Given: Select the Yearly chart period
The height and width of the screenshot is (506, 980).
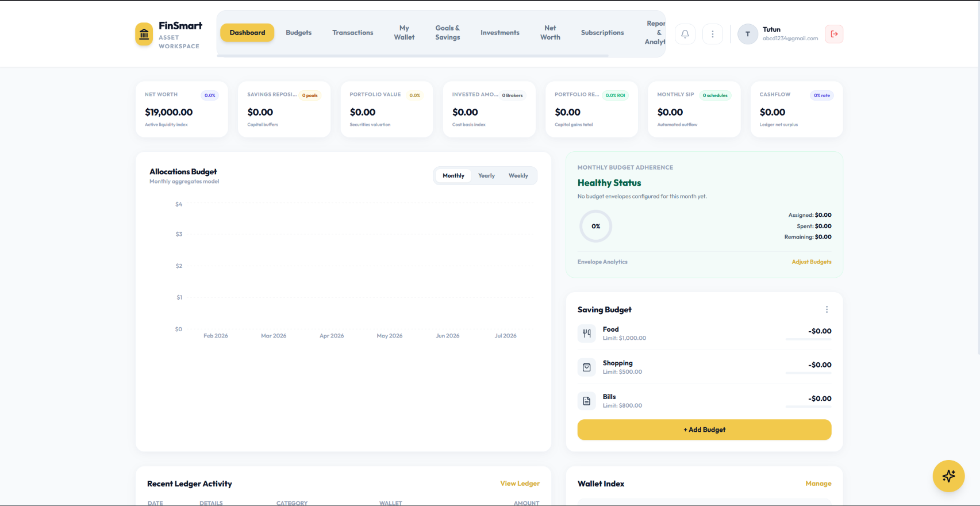Looking at the screenshot, I should click(486, 176).
